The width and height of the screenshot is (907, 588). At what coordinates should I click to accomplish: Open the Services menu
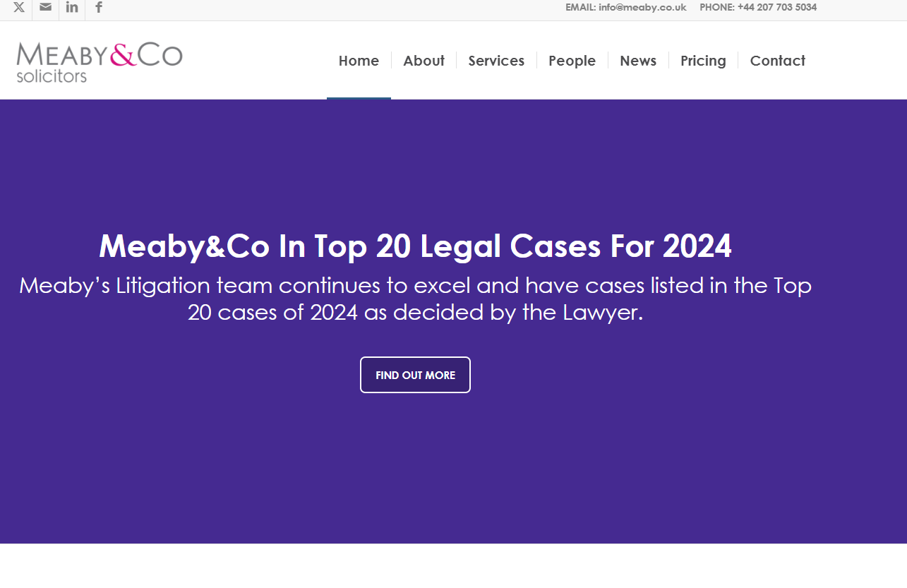point(496,61)
